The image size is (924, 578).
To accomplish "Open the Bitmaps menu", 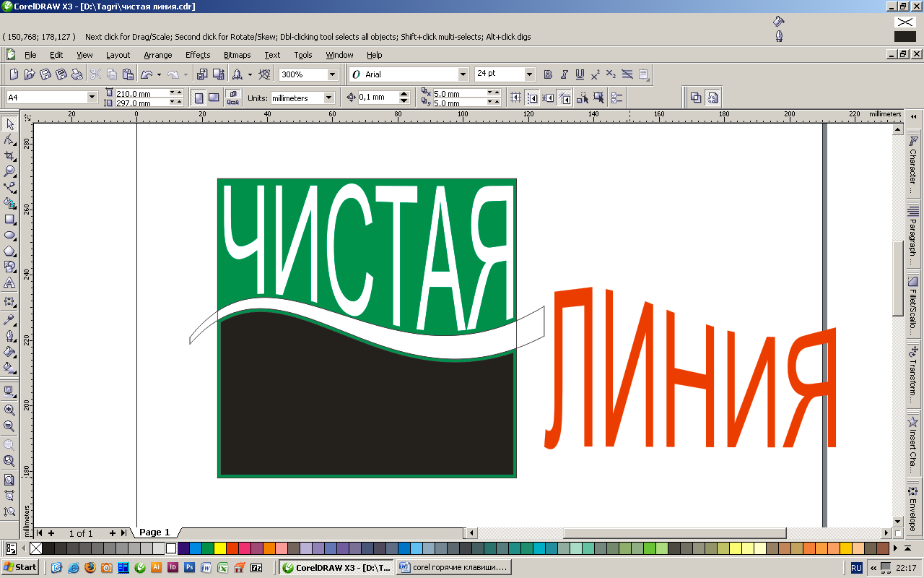I will pos(237,55).
